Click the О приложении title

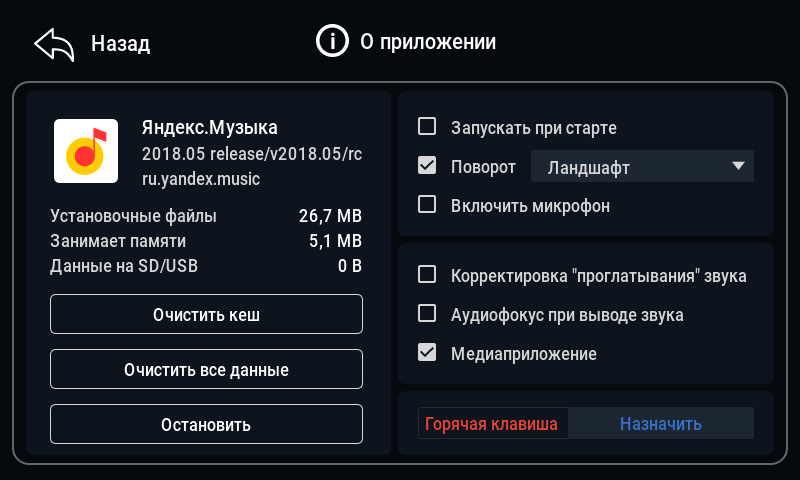(x=428, y=42)
